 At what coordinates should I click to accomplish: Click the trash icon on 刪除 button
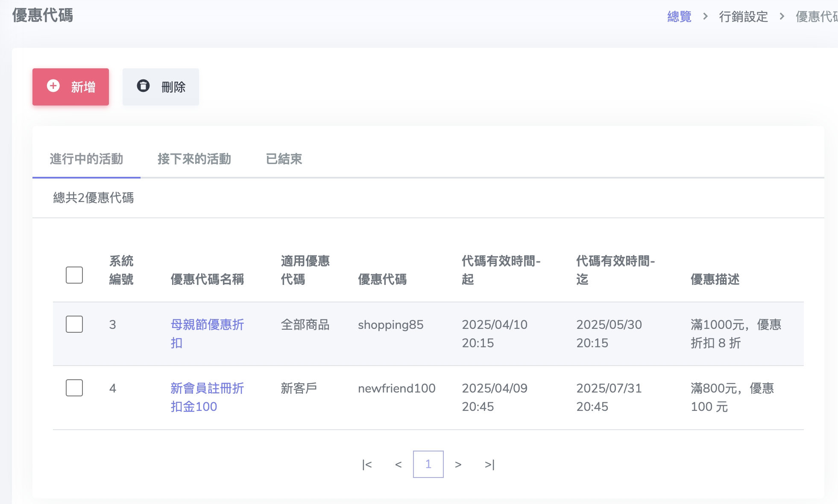pyautogui.click(x=143, y=86)
